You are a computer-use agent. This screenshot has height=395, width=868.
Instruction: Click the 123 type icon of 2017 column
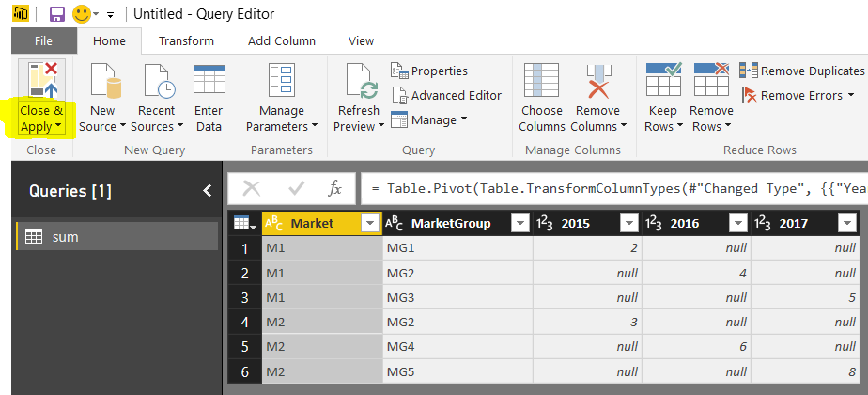(x=763, y=223)
